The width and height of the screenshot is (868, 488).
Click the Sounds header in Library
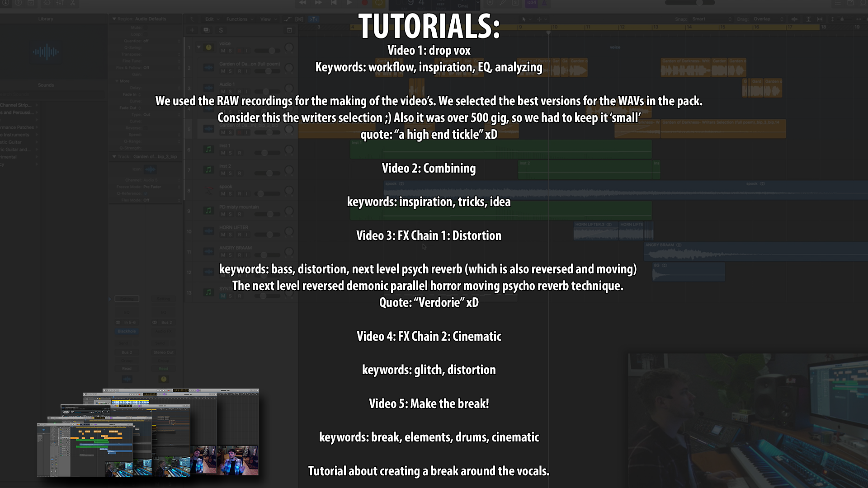click(46, 85)
